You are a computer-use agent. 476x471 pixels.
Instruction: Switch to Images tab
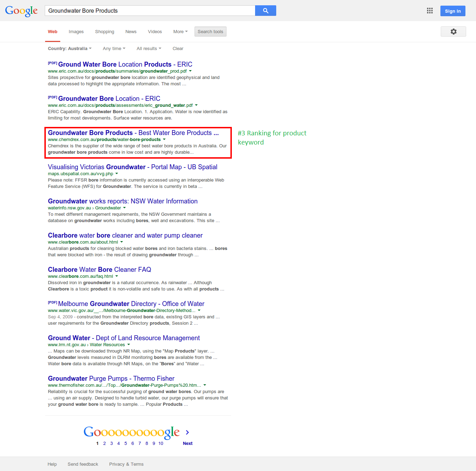[76, 31]
